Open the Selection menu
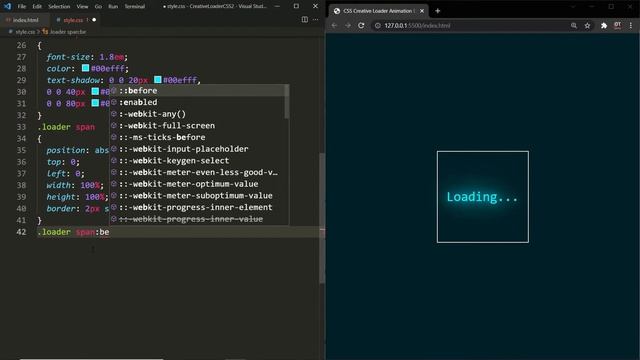 59,7
